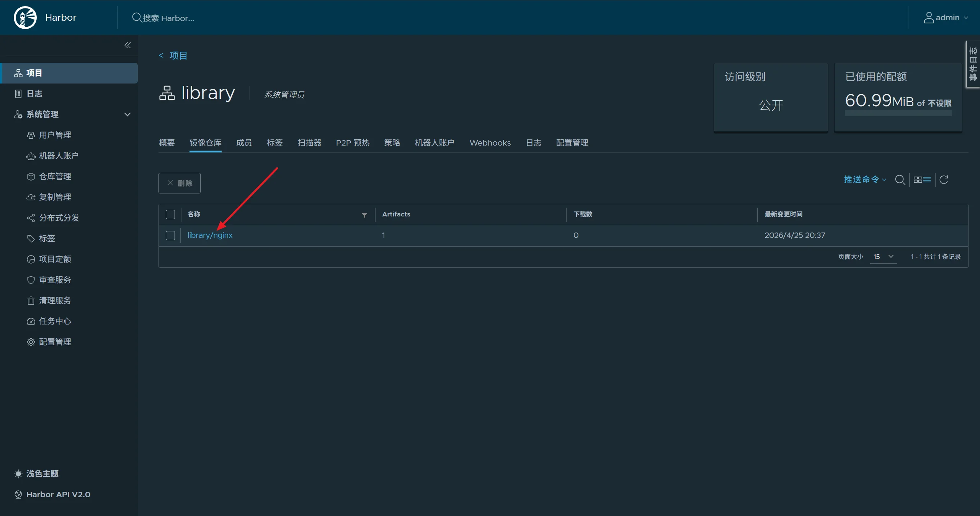Open the library/nginx repository link
980x516 pixels.
pyautogui.click(x=210, y=235)
